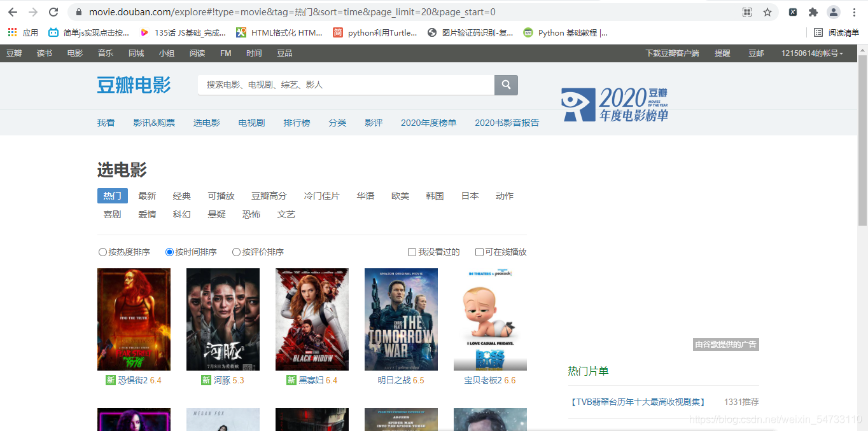Open 豆邮 mail link

[756, 53]
